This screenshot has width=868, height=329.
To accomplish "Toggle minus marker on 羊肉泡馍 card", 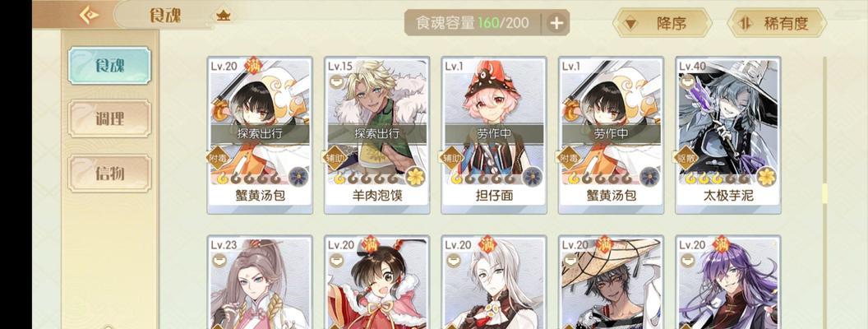I will (336, 81).
